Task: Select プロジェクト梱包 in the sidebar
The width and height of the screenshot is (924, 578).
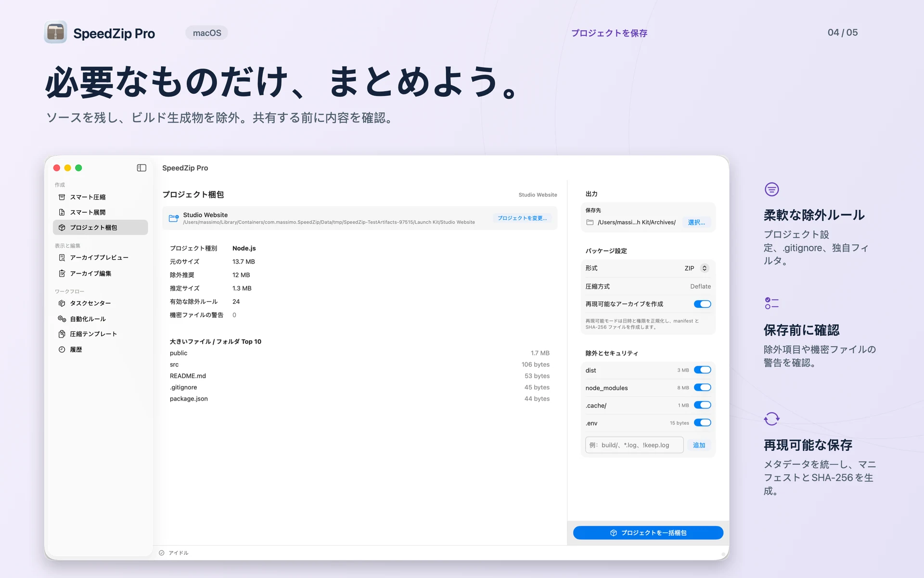Action: 100,227
